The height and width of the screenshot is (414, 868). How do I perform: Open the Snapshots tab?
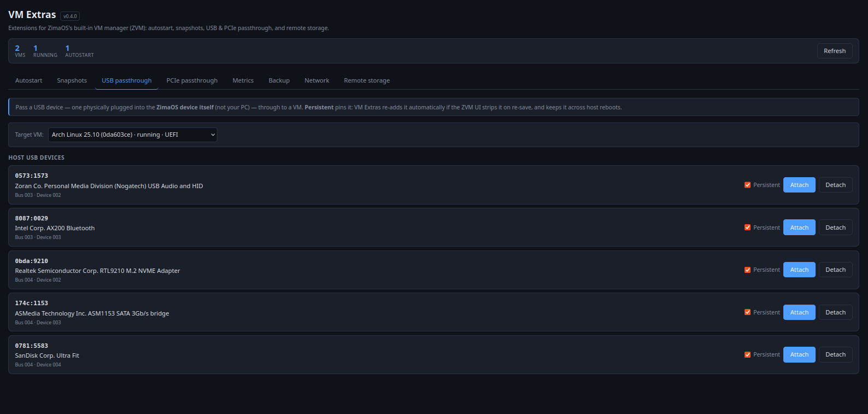click(x=72, y=80)
